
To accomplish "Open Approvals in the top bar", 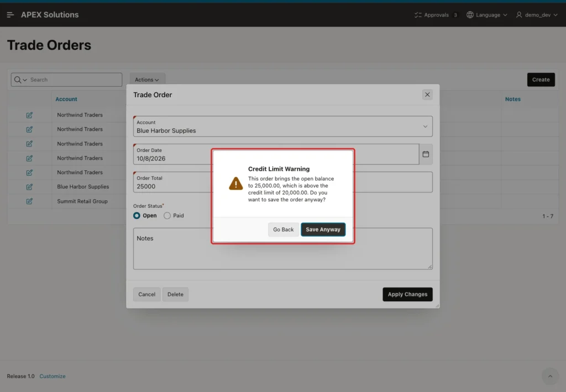I will point(436,15).
